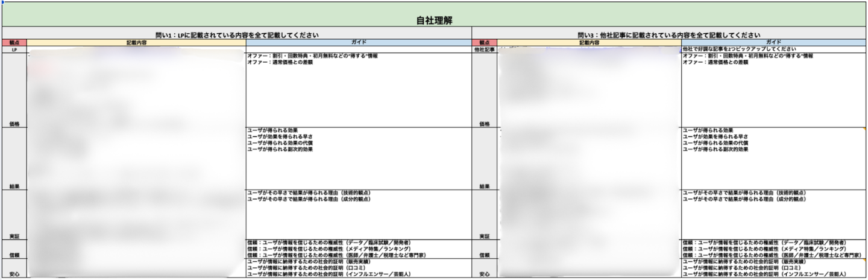Click the 他社で好調な記事を2つピックアップ guide cell
Screen dimensions: 868x280
pos(774,49)
